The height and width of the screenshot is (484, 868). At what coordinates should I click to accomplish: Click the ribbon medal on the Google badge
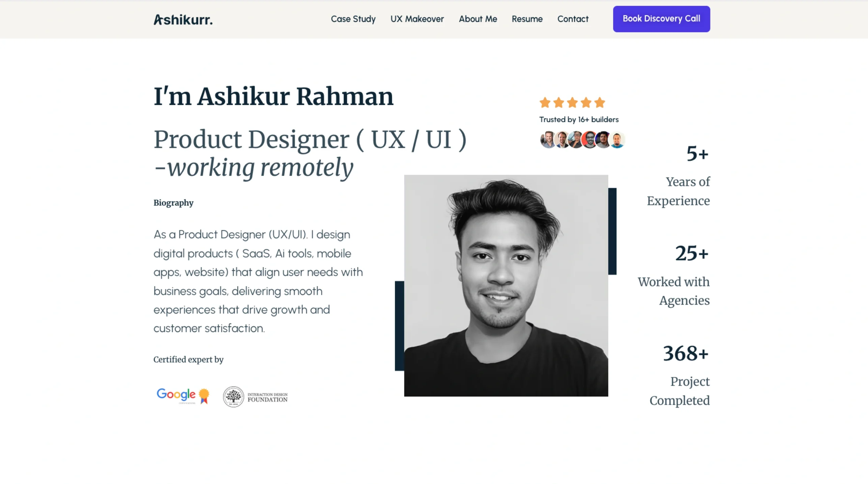pos(203,396)
